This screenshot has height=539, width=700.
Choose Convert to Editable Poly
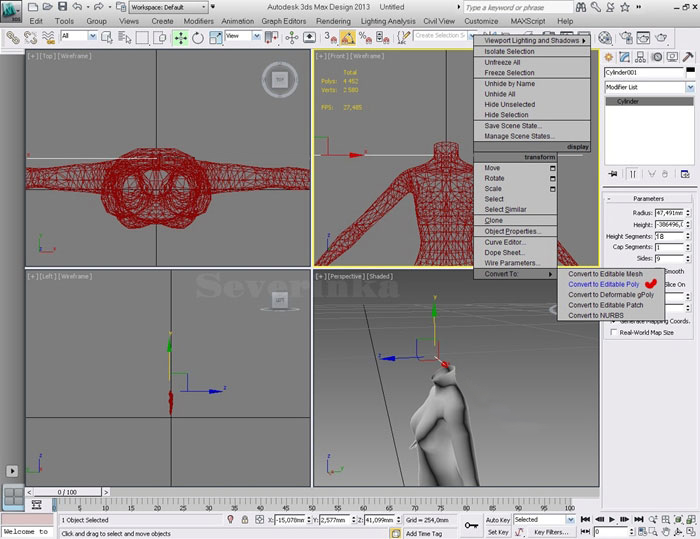(603, 284)
